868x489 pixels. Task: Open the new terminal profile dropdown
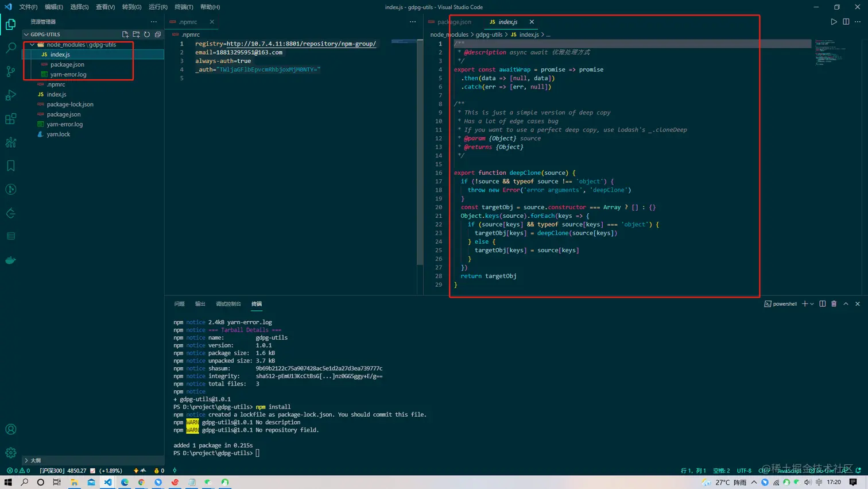pyautogui.click(x=812, y=304)
